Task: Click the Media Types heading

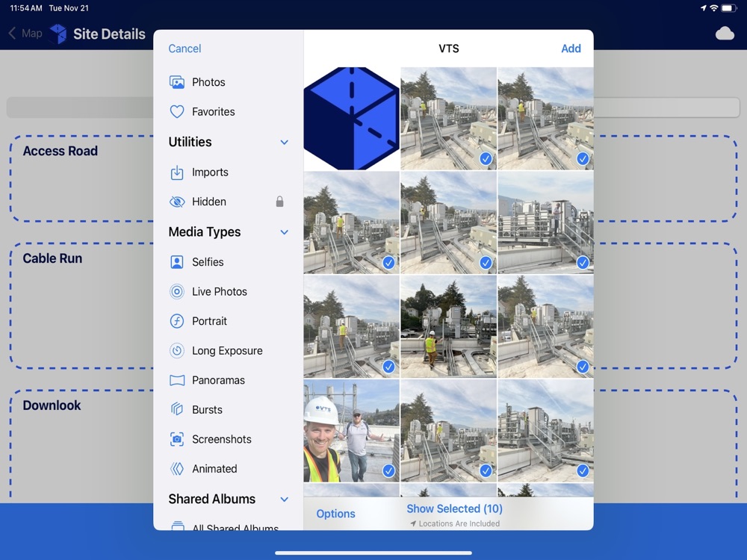Action: [205, 232]
